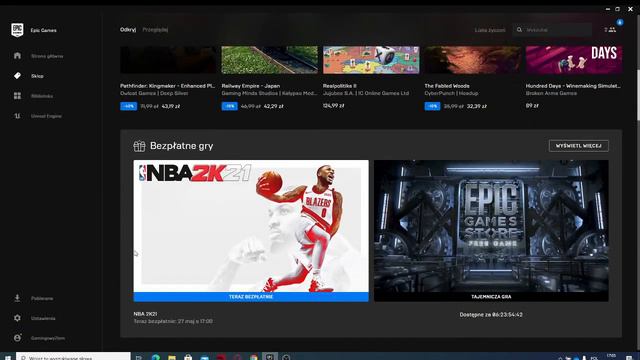This screenshot has width=640, height=360.
Task: Click the Unreal Engine sidebar label
Action: click(x=46, y=116)
